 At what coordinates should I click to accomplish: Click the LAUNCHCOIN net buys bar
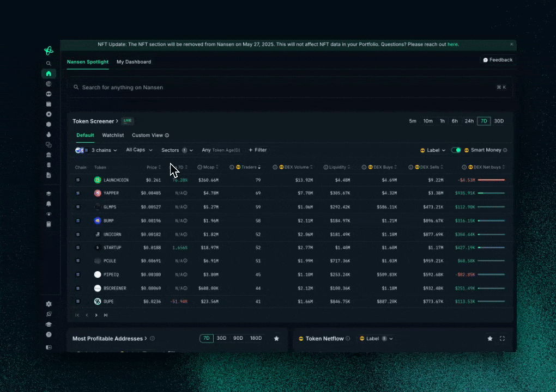(491, 180)
